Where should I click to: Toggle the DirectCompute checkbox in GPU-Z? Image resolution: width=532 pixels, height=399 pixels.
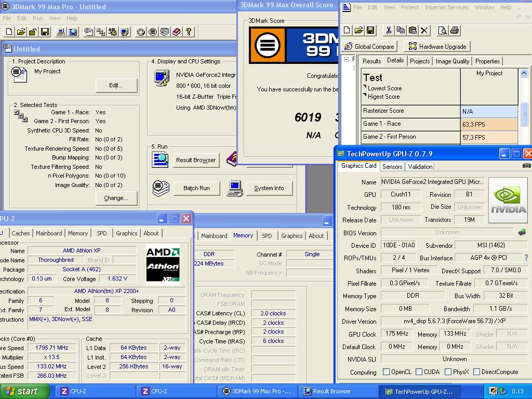[x=477, y=372]
